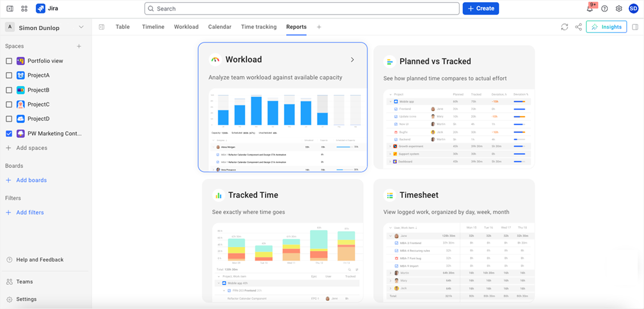The width and height of the screenshot is (644, 309).
Task: Open the settings gear in the top bar
Action: click(619, 9)
